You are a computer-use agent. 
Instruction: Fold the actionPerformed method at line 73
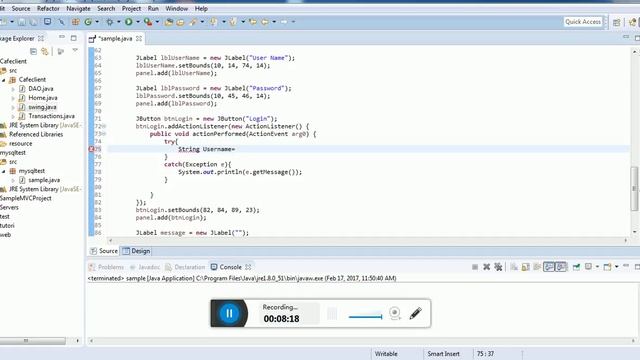click(x=104, y=134)
